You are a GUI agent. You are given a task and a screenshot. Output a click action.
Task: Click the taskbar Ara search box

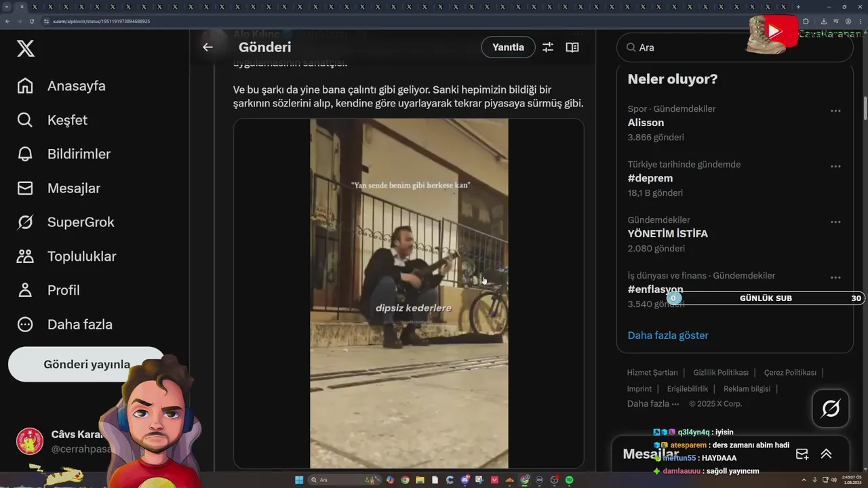[x=344, y=480]
